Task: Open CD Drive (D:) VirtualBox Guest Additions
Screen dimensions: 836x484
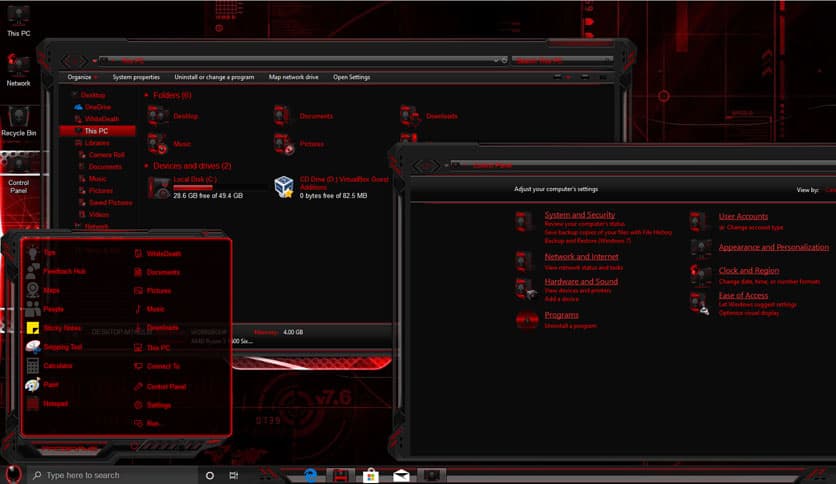Action: coord(332,187)
